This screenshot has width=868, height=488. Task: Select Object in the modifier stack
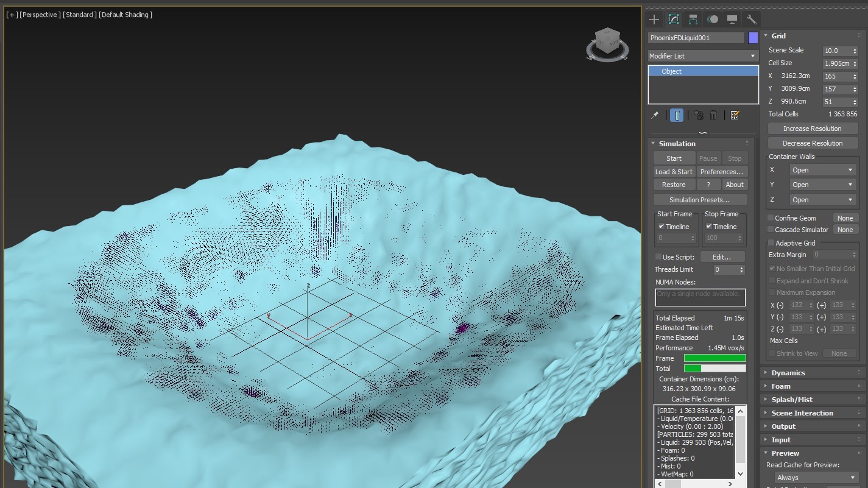(x=704, y=71)
